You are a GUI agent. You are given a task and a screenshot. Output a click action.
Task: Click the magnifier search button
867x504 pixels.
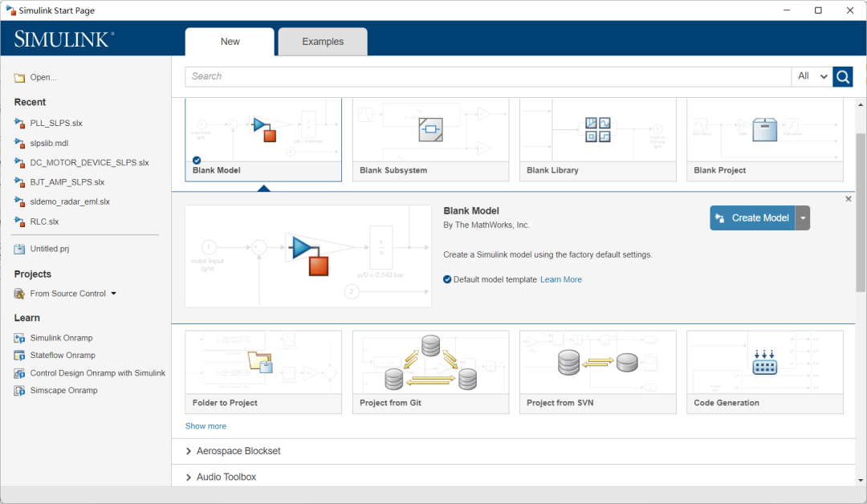pyautogui.click(x=843, y=77)
